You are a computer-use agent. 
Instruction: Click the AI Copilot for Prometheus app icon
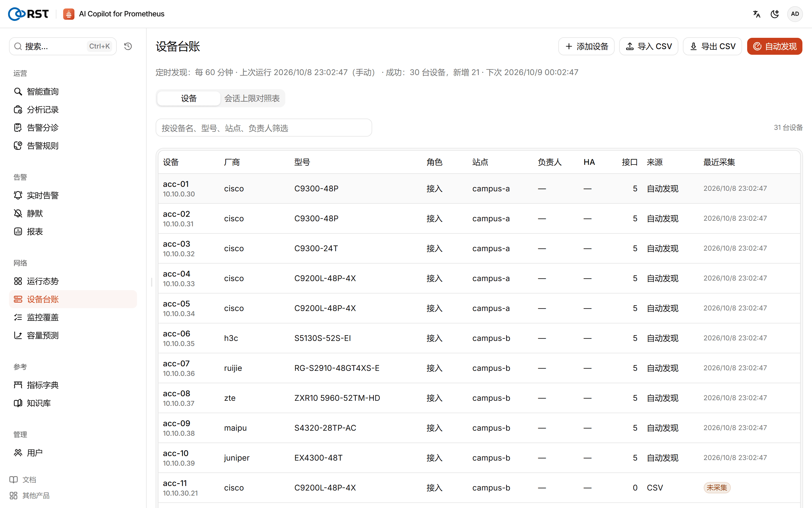click(x=69, y=14)
